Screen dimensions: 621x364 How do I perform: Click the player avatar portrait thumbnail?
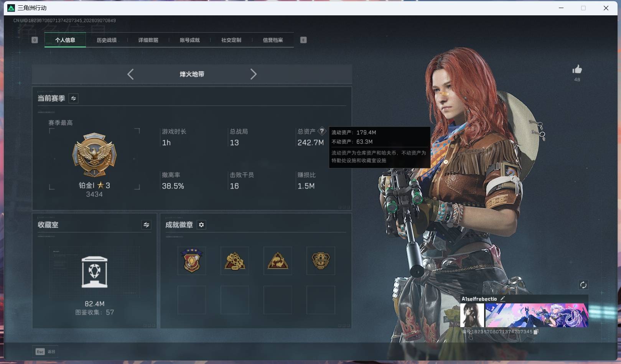click(472, 315)
